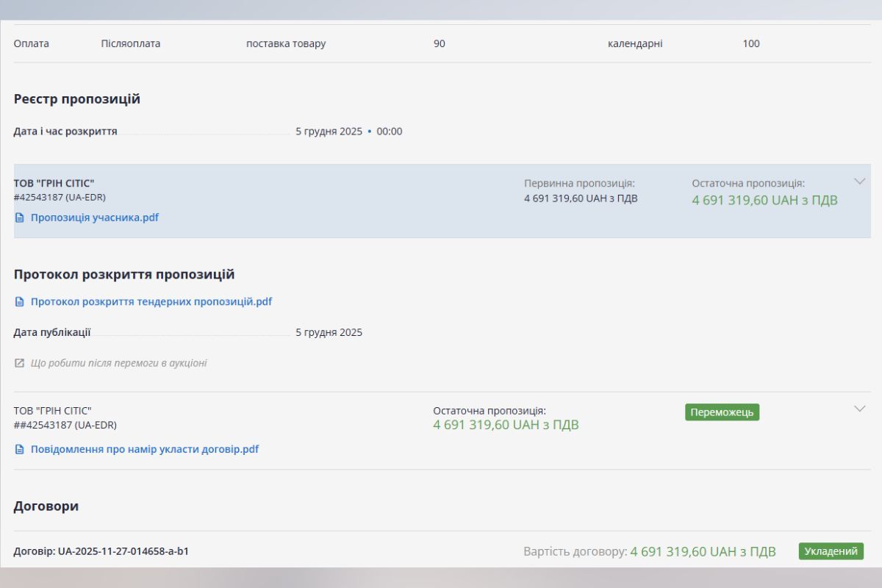This screenshot has height=588, width=882.
Task: Click the external-link icon before Що робити після перемоги
Action: click(20, 363)
